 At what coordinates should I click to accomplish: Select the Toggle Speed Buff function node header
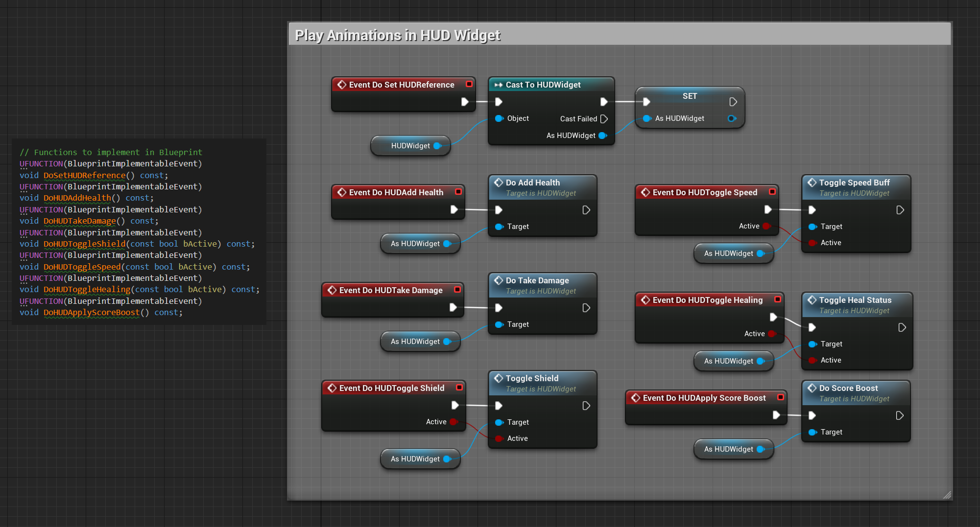point(856,187)
